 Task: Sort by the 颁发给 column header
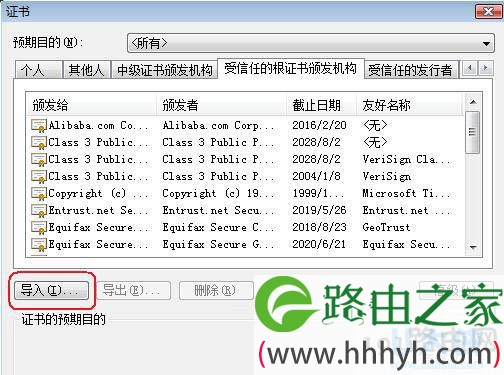click(x=91, y=105)
